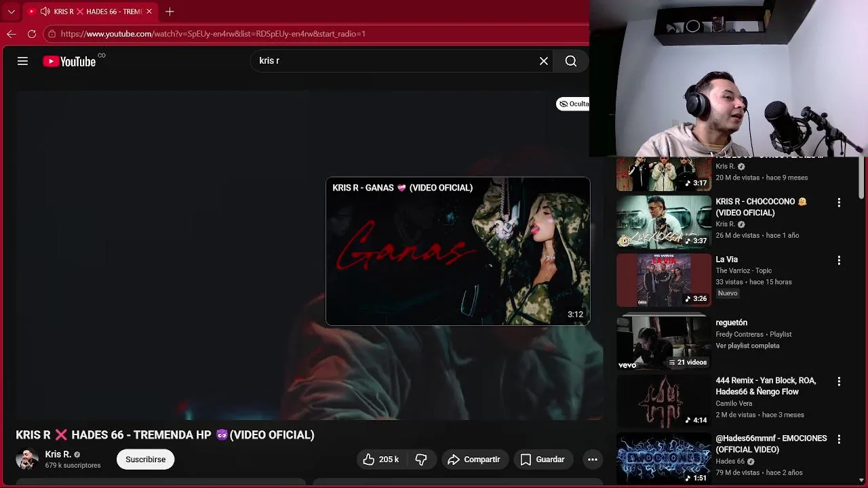Hide the end cards with Ocultar button
The image size is (868, 488).
coord(574,104)
